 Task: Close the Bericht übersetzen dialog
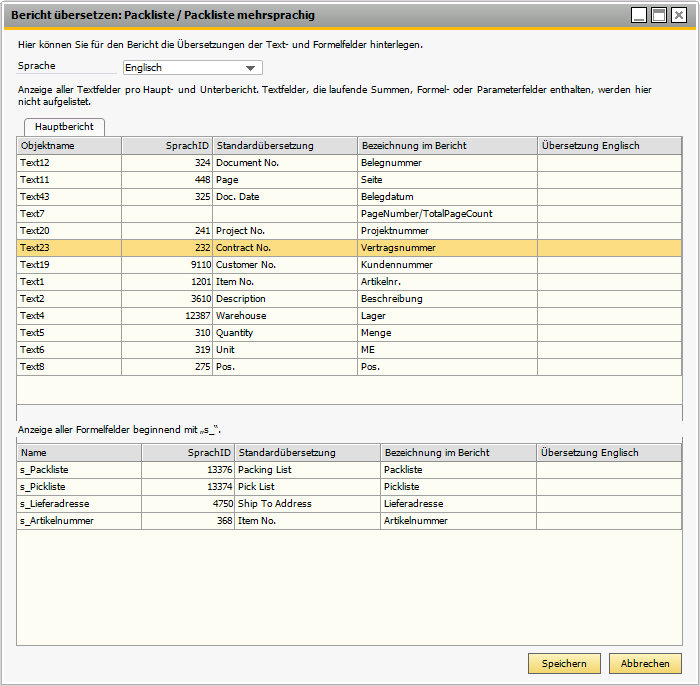pyautogui.click(x=679, y=15)
